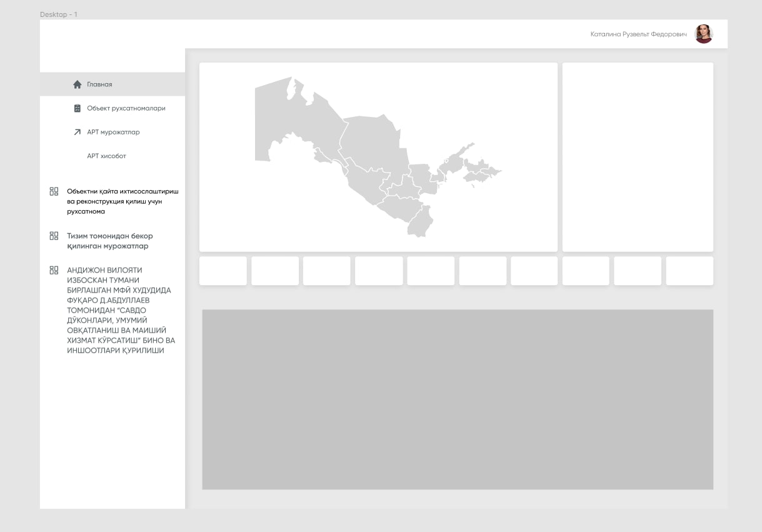The height and width of the screenshot is (532, 762).
Task: Open the АНДИЖОН ВИЛОЯТИ ИЗБОСКАН ТУМАНИ entry
Action: point(121,310)
